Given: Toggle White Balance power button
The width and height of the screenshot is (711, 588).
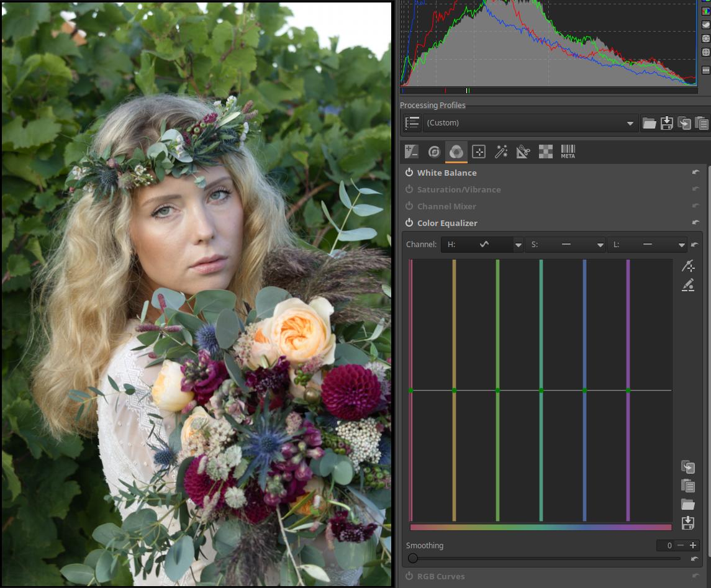Looking at the screenshot, I should pyautogui.click(x=409, y=173).
